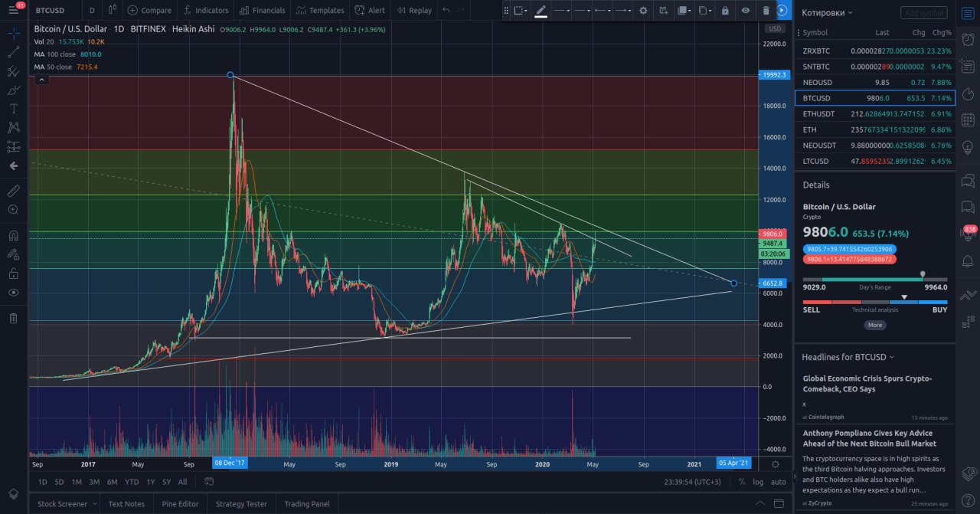This screenshot has height=514, width=980.
Task: Open the clone copy drawing dropdown
Action: pos(704,11)
